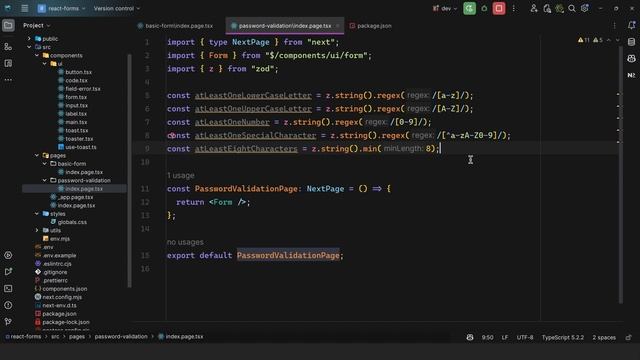Collapse the components folder
640x360 pixels.
point(37,55)
